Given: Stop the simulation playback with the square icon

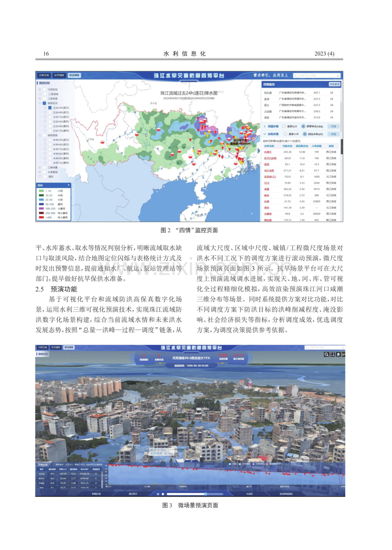Looking at the screenshot, I should 163,494.
